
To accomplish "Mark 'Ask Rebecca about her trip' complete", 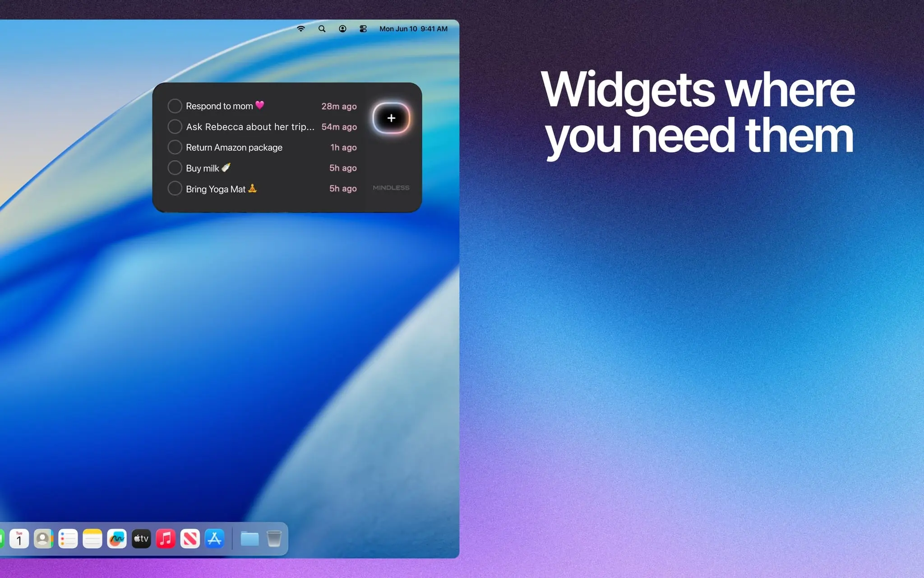I will coord(175,126).
